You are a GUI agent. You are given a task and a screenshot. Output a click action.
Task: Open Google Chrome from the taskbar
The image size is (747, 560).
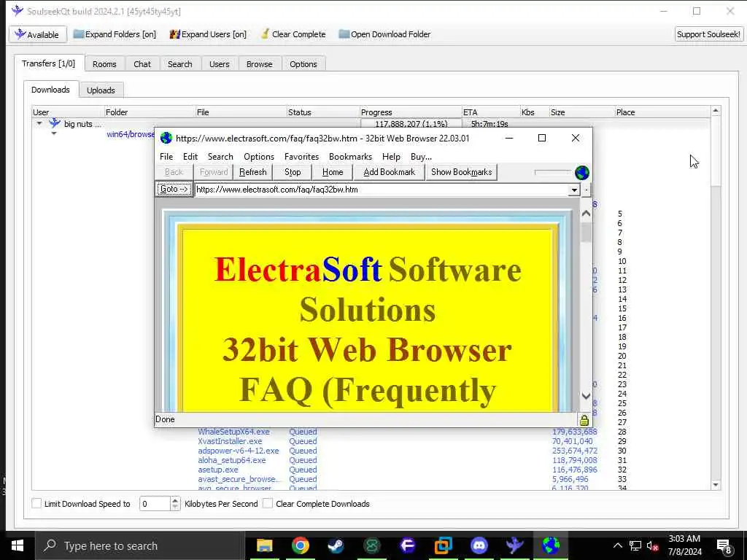pos(300,545)
